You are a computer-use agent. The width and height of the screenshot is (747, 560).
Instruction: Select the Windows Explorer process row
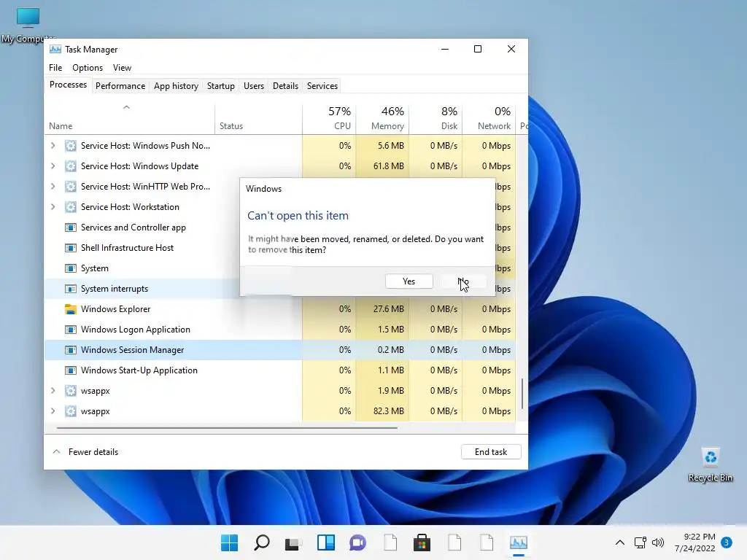click(x=280, y=309)
